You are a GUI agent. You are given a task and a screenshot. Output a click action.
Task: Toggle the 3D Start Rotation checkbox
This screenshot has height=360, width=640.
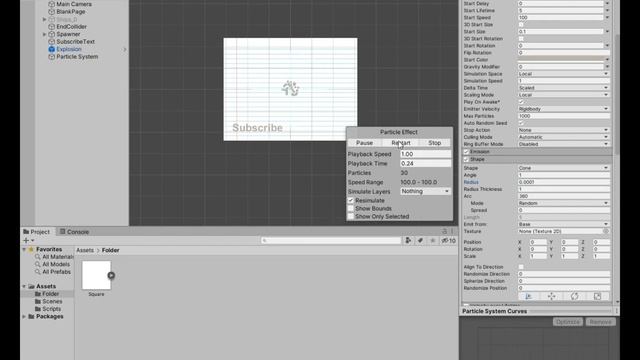pos(521,39)
